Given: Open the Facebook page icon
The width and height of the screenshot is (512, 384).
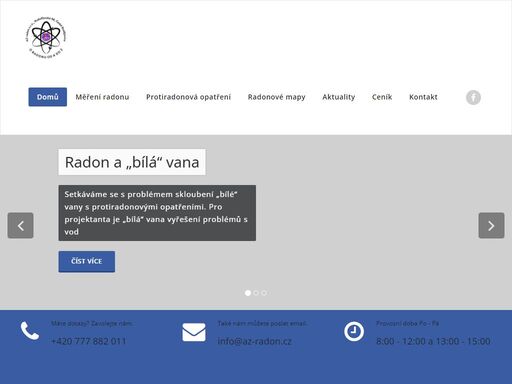Looking at the screenshot, I should [473, 97].
